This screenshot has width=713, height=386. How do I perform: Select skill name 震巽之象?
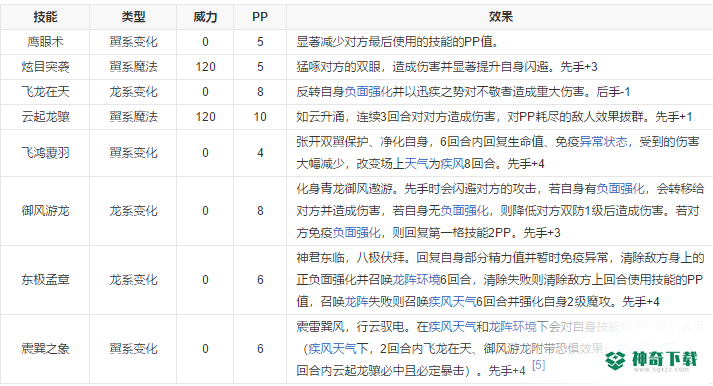45,349
